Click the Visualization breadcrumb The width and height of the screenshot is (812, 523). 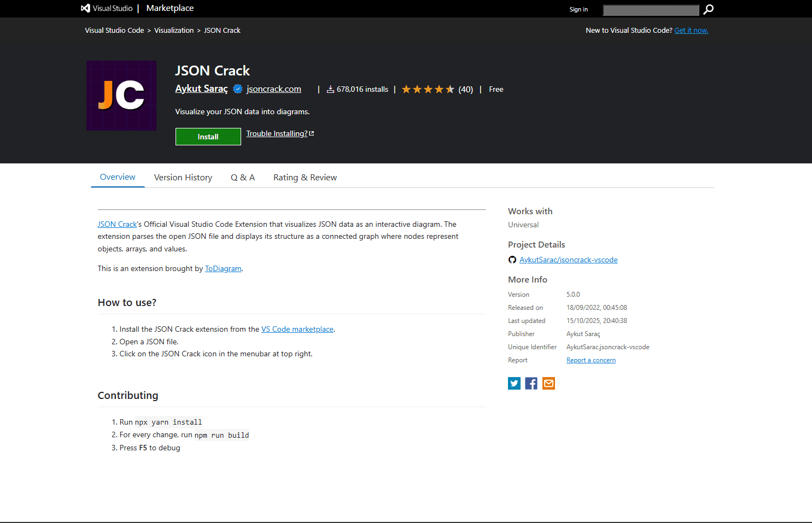click(x=174, y=30)
